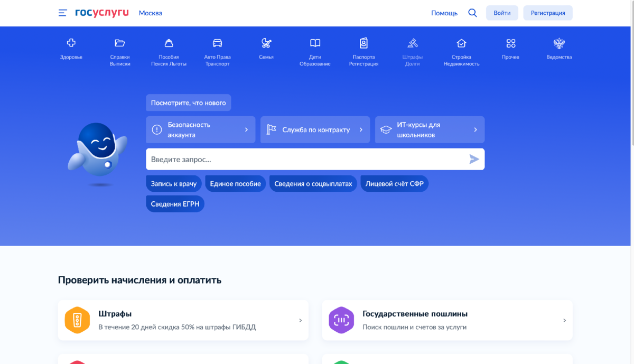Expand Безопасность аккаунта chevron
634x364 pixels.
[246, 129]
